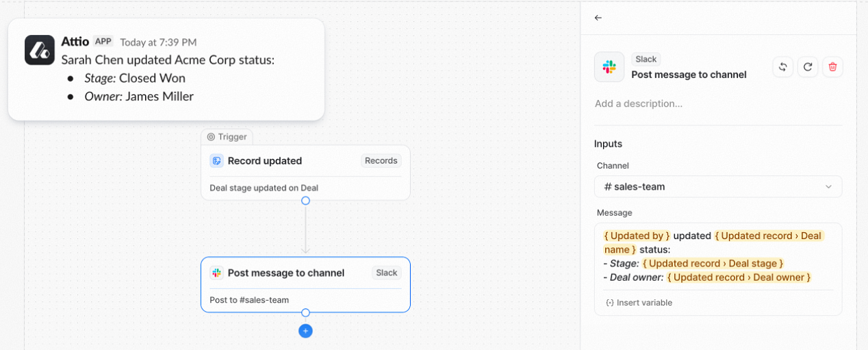
Task: Click the 'Deal stage updated on Deal' text
Action: pos(264,188)
